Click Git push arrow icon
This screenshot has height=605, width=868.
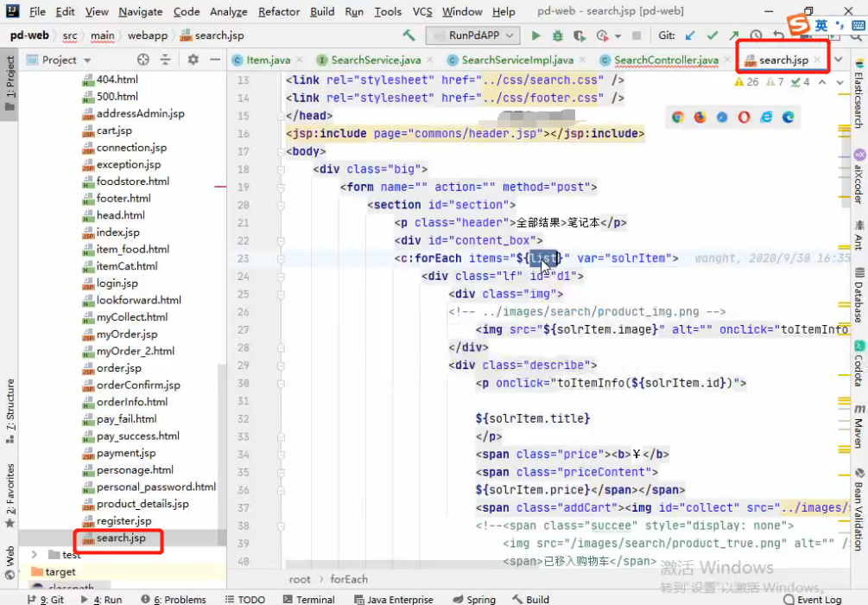point(734,35)
